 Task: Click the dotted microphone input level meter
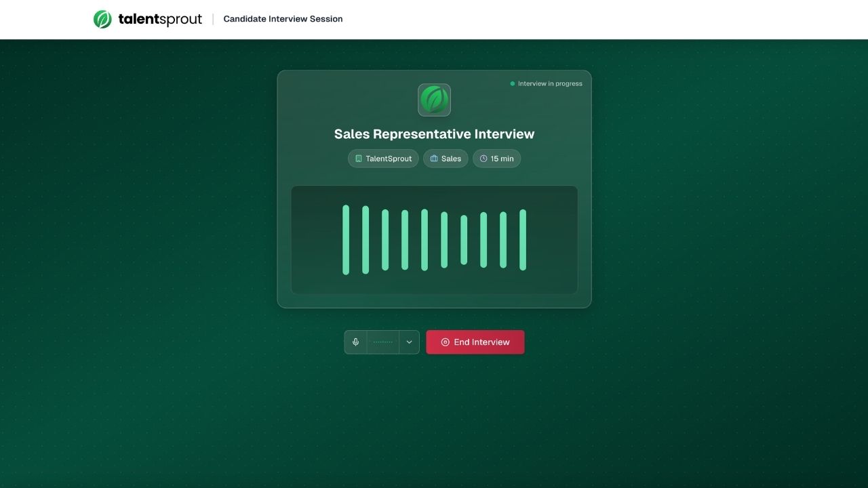coord(383,342)
